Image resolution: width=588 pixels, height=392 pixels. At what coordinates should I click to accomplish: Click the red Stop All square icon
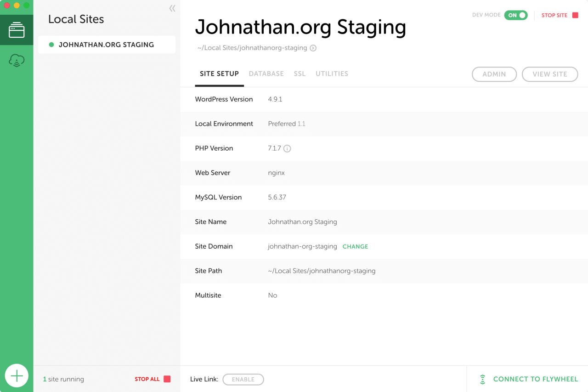pyautogui.click(x=167, y=379)
